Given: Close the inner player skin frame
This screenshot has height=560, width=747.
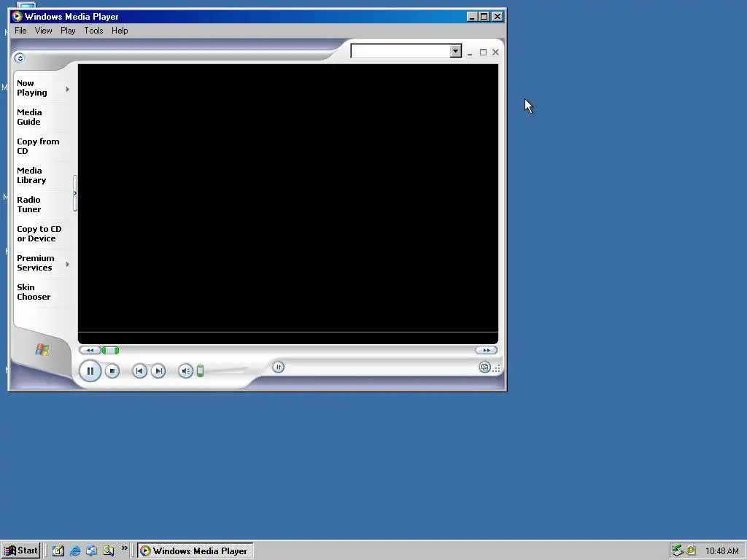Looking at the screenshot, I should pyautogui.click(x=495, y=52).
